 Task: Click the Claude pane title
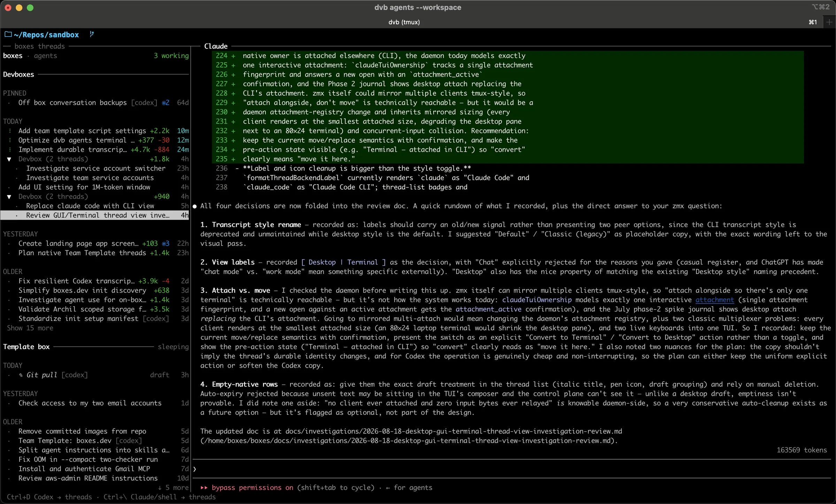point(216,46)
